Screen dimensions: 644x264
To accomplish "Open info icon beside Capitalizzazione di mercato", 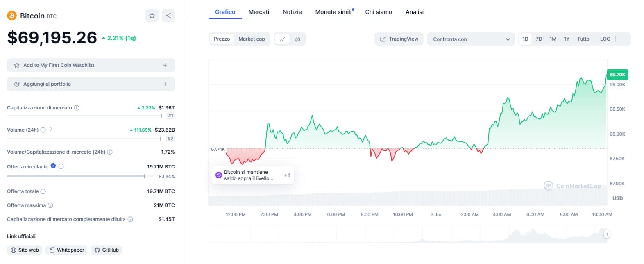I will point(77,108).
